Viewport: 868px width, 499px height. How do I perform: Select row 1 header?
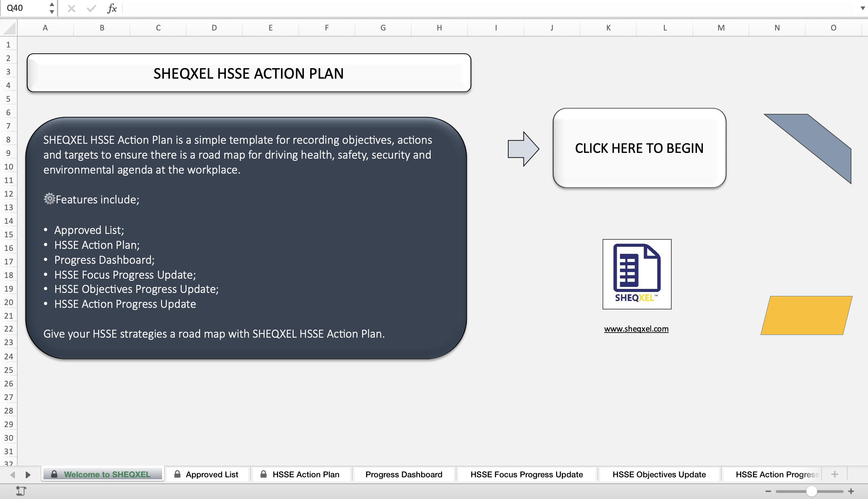pyautogui.click(x=8, y=44)
